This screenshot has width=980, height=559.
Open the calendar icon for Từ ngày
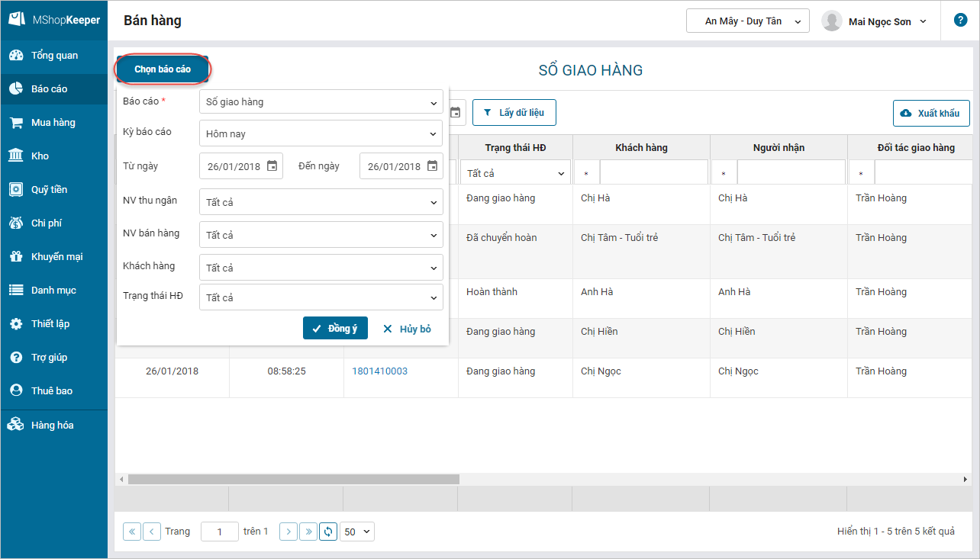click(272, 166)
